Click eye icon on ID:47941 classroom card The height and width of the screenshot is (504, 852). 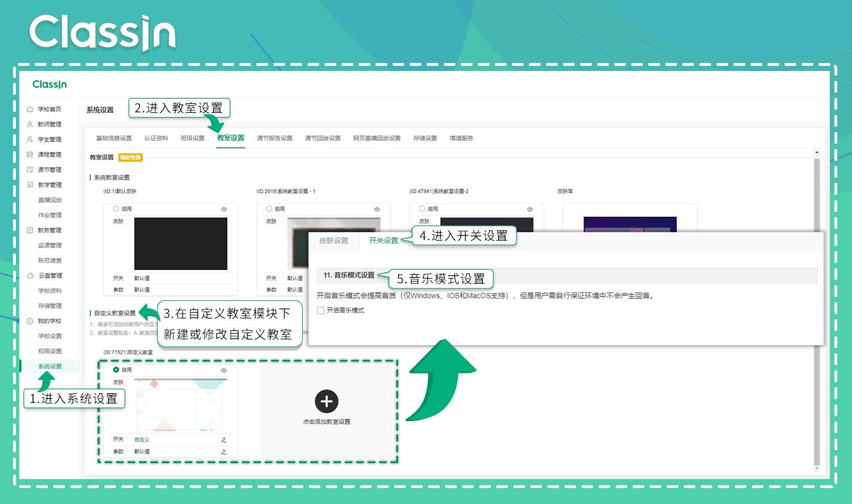tap(530, 209)
